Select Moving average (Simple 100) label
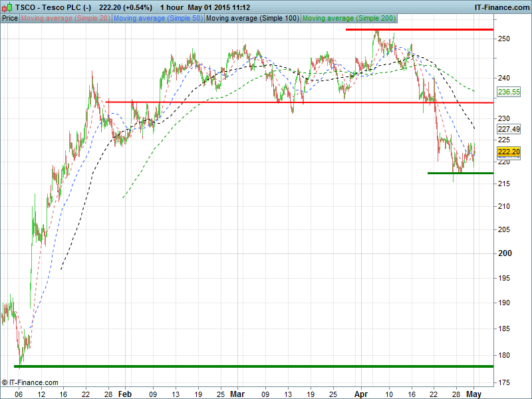The height and width of the screenshot is (399, 532). tap(252, 18)
